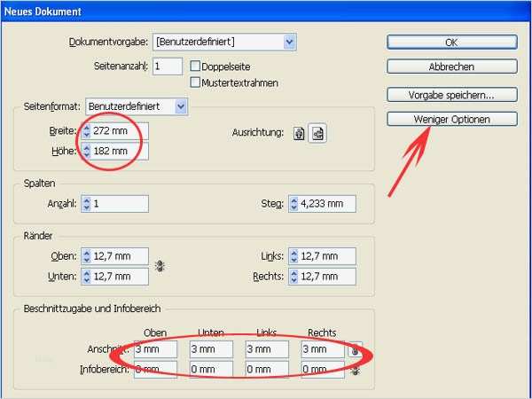Click the Spalten Anzahl stepper arrows
532x399 pixels.
(87, 204)
